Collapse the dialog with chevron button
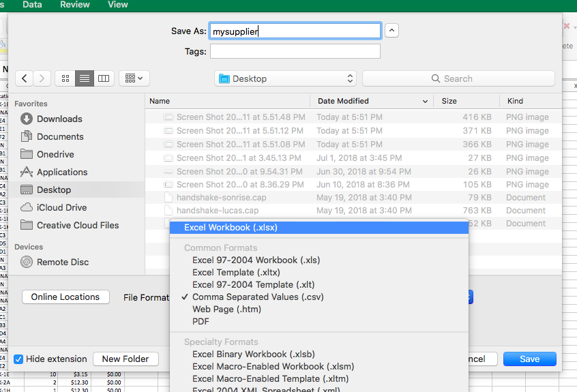This screenshot has width=577, height=392. coord(391,31)
